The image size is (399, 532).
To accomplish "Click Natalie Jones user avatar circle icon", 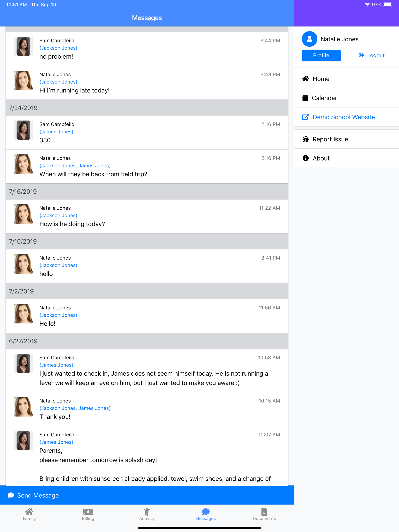I will tap(309, 39).
